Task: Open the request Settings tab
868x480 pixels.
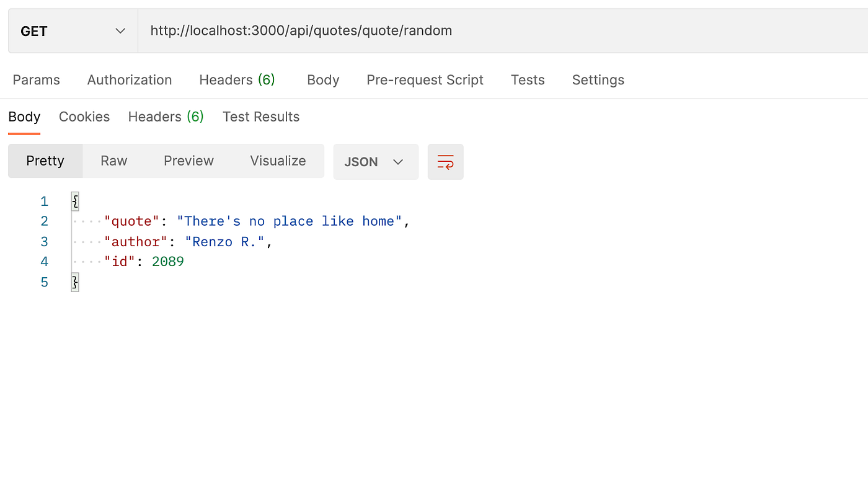Action: point(598,80)
